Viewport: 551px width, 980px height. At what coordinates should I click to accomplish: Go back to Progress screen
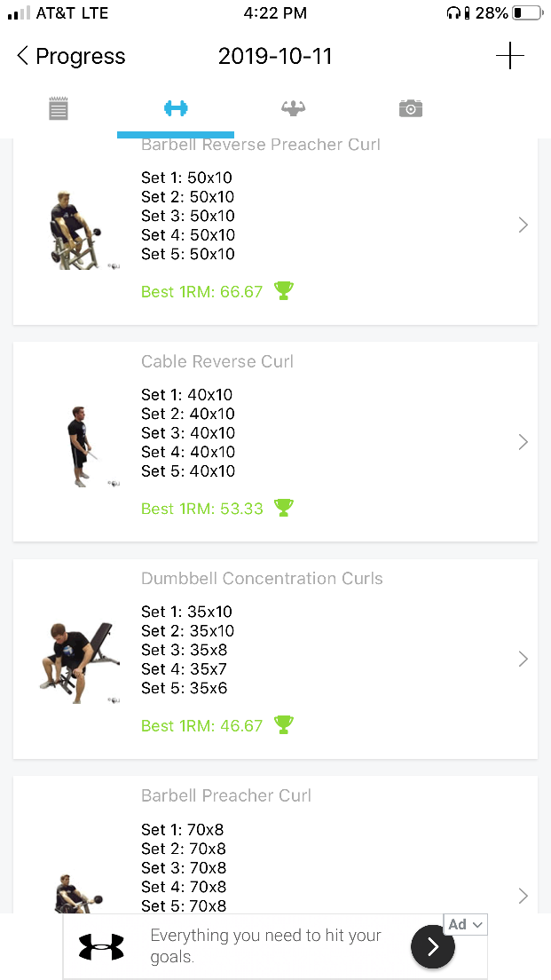pos(71,57)
